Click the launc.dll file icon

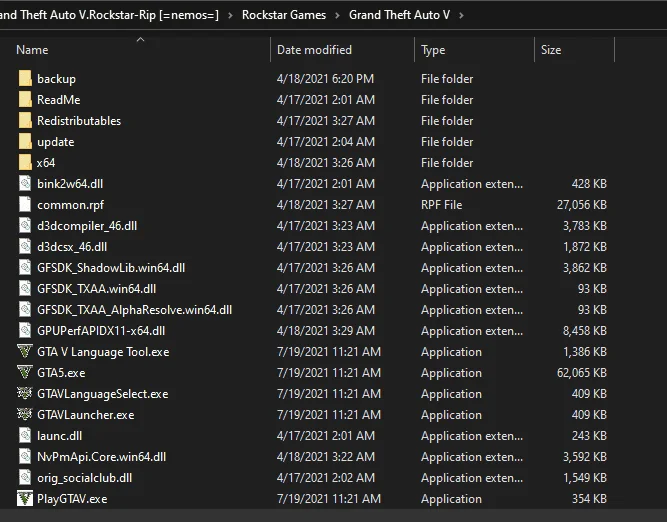[x=25, y=435]
